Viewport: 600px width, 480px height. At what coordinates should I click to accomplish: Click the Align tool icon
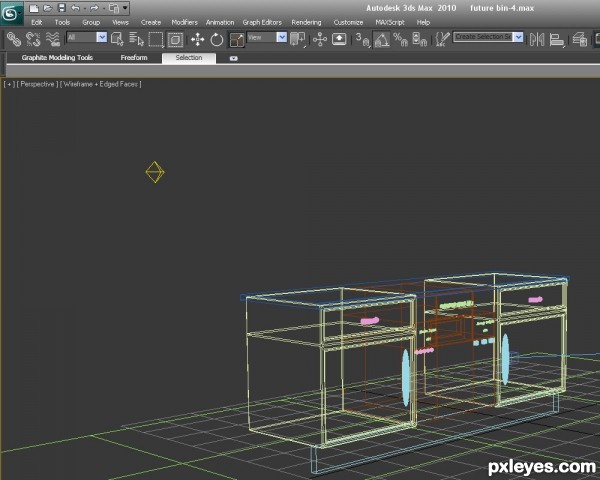point(557,39)
